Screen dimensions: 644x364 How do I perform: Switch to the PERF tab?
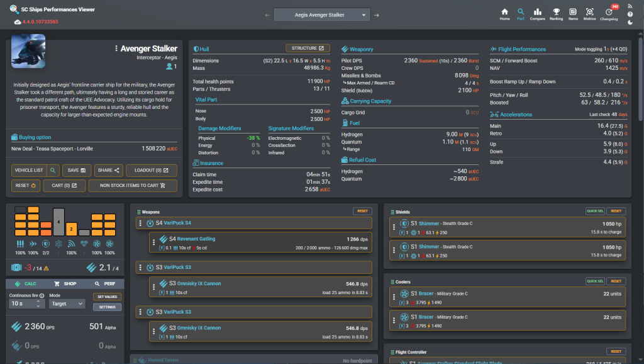coord(104,284)
